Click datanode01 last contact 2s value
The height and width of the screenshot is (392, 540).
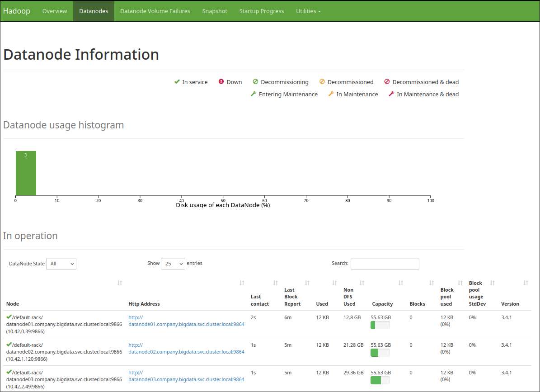253,317
